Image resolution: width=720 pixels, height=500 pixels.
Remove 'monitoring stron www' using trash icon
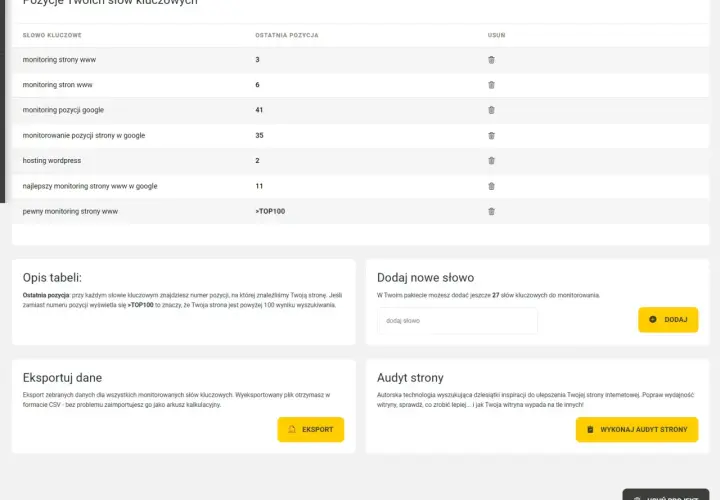pos(491,85)
